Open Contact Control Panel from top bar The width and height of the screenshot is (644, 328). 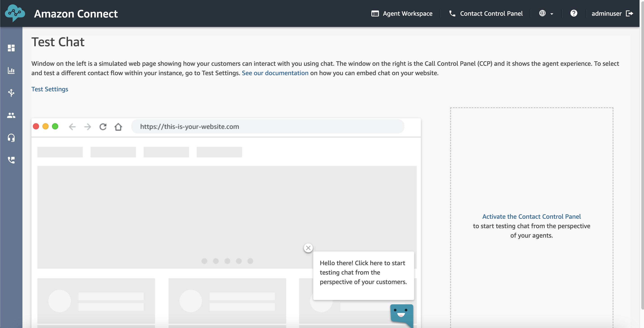(486, 13)
